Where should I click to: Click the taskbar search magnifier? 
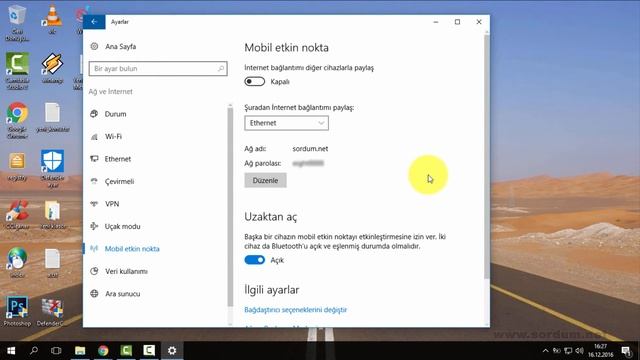click(x=34, y=351)
